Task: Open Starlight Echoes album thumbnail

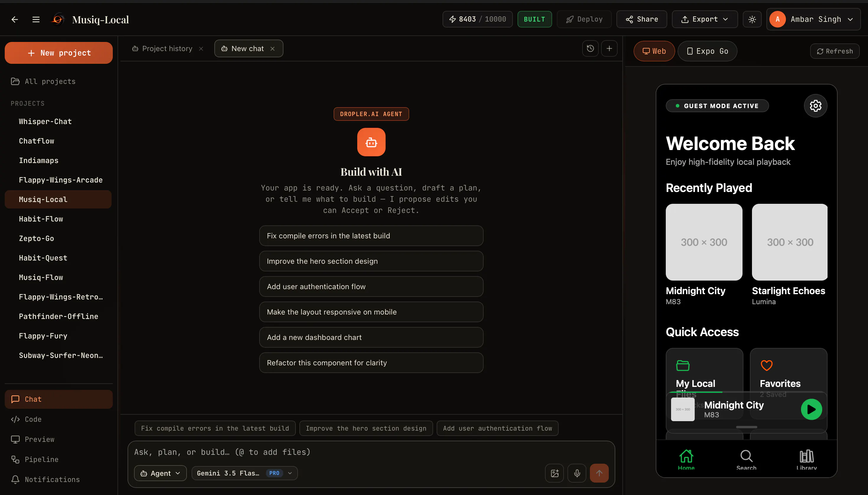Action: [x=789, y=242]
